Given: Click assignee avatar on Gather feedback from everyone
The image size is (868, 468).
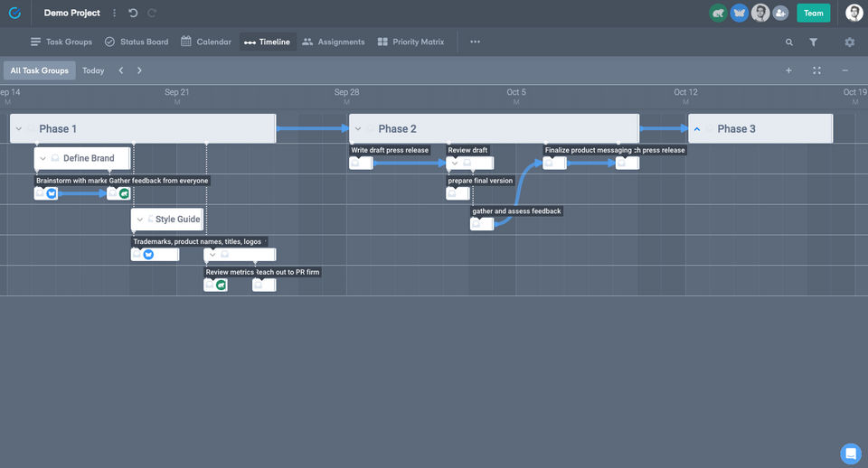Looking at the screenshot, I should click(124, 193).
